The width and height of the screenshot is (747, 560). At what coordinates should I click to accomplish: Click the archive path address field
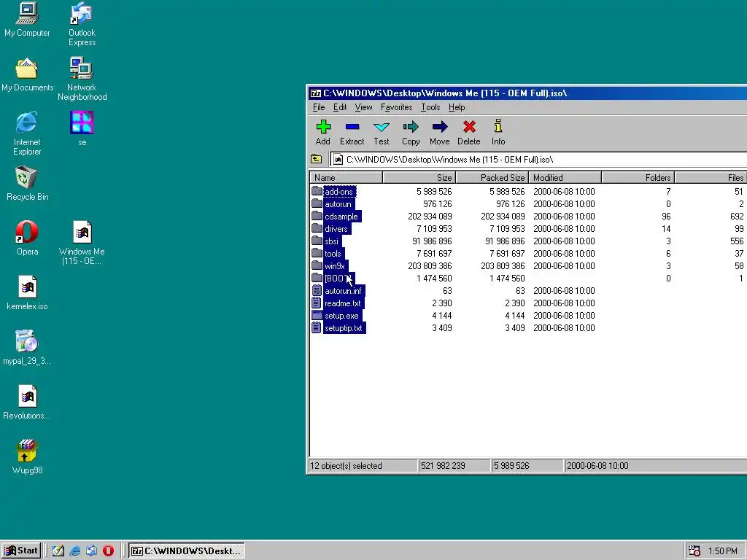coord(538,160)
